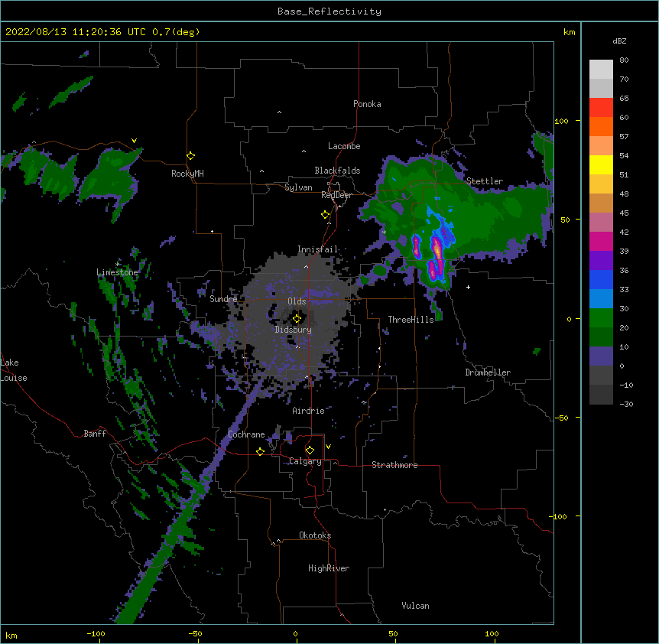The image size is (659, 644).
Task: Click the yellow diamond marker near RockyMH
Action: point(191,156)
